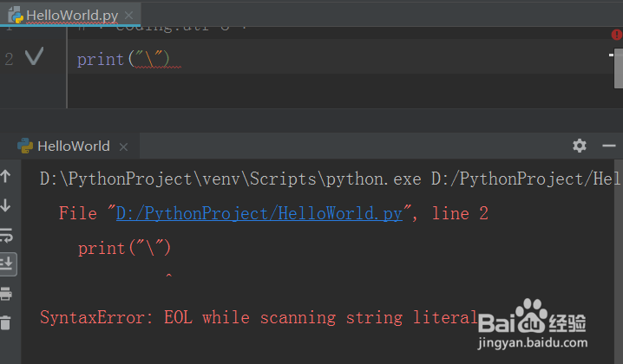The image size is (623, 364).
Task: Close the HelloWorld.py editor tab
Action: tap(128, 16)
